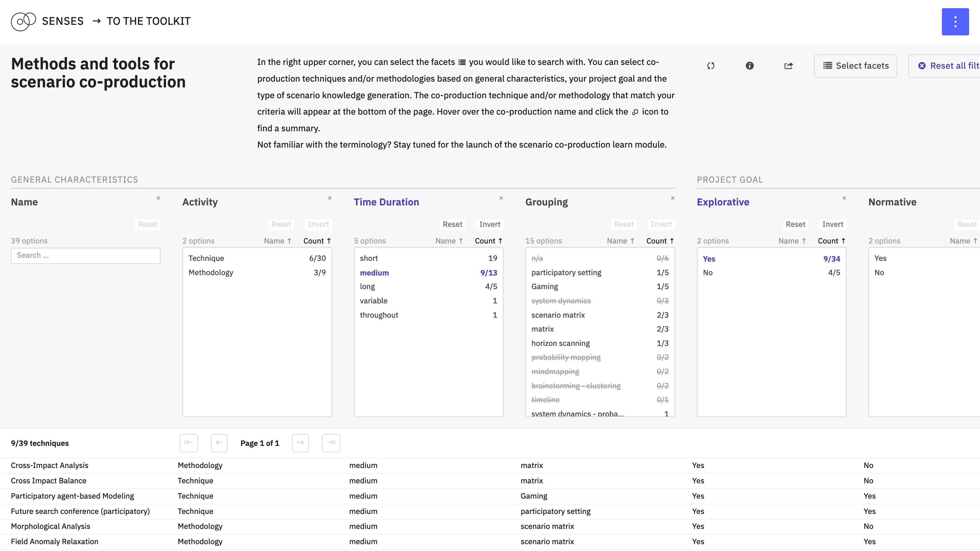980x551 pixels.
Task: Toggle the Explorative Yes filter option
Action: pos(709,259)
